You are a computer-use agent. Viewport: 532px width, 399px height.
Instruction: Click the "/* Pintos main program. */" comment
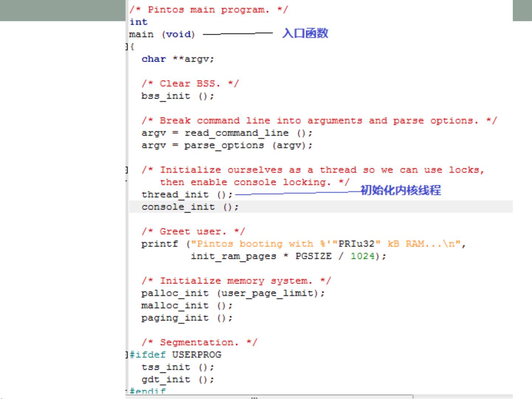tap(208, 10)
